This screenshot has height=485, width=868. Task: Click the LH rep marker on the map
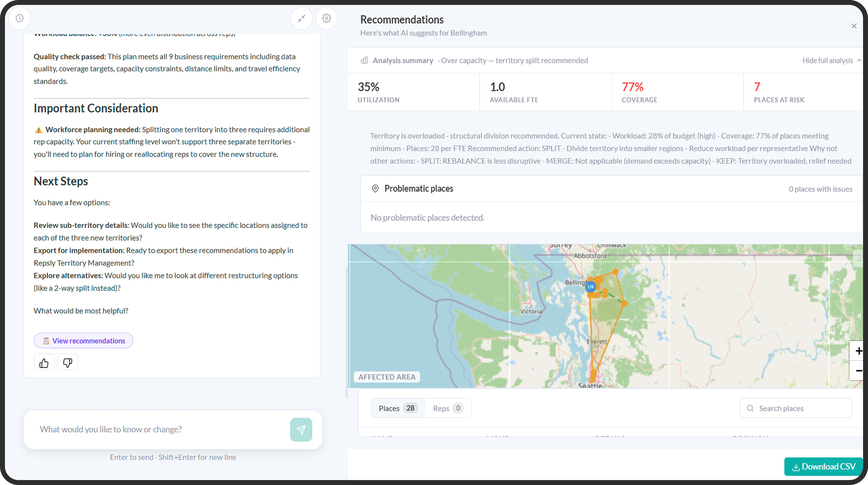point(590,287)
